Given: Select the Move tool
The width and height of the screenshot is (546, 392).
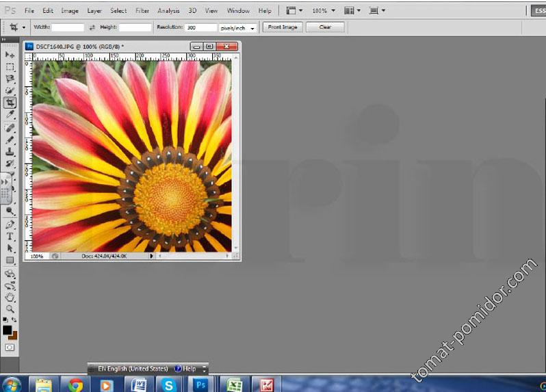Looking at the screenshot, I should (10, 55).
